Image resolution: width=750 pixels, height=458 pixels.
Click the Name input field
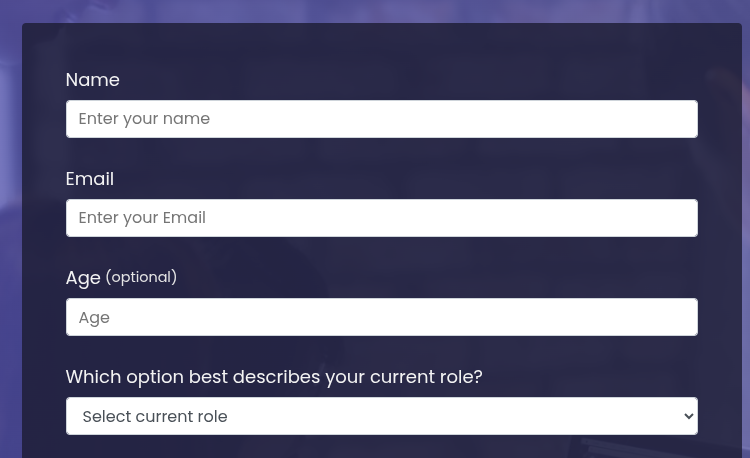(x=381, y=119)
